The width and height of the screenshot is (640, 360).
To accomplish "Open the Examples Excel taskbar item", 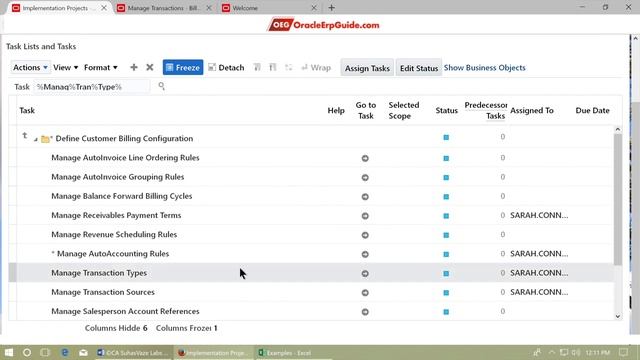I will pos(285,353).
